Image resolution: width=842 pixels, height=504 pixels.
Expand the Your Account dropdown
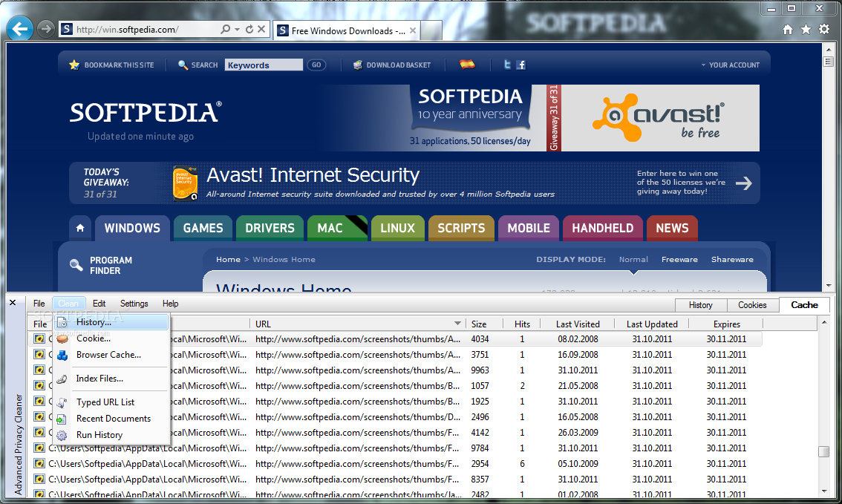coord(730,65)
